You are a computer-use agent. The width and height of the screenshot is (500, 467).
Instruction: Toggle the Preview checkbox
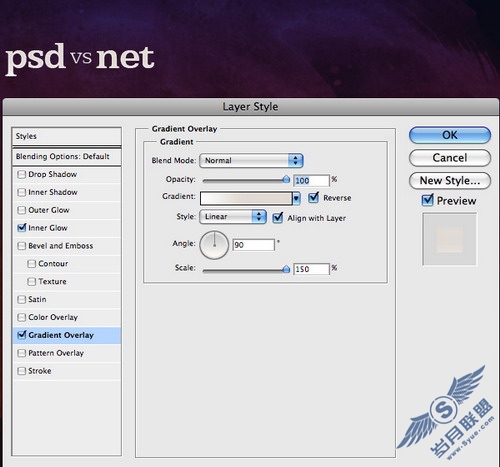pos(428,200)
